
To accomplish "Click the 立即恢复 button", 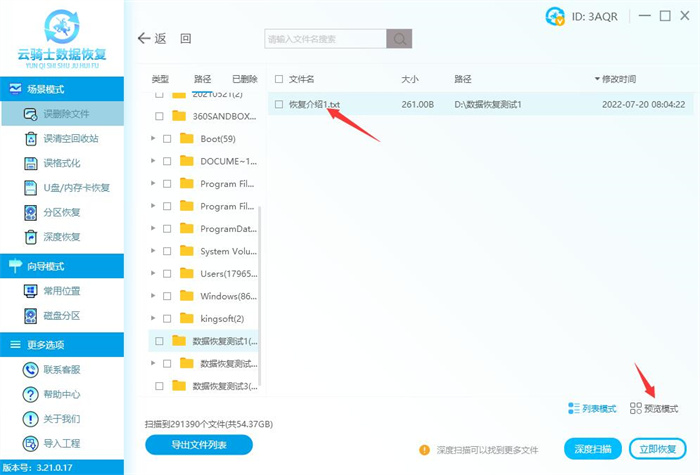I will (658, 448).
